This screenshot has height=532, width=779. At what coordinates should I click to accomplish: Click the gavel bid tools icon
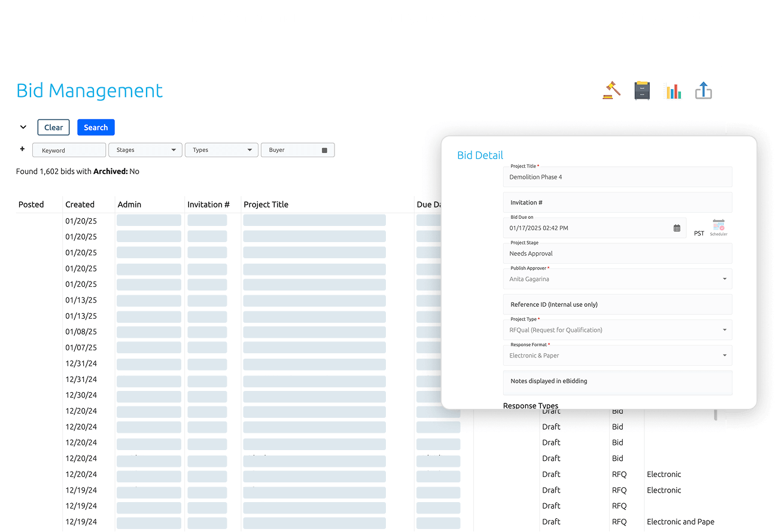pyautogui.click(x=611, y=90)
